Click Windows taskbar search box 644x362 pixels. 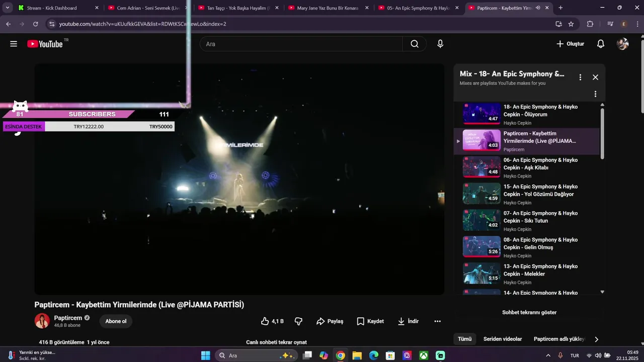tap(257, 355)
